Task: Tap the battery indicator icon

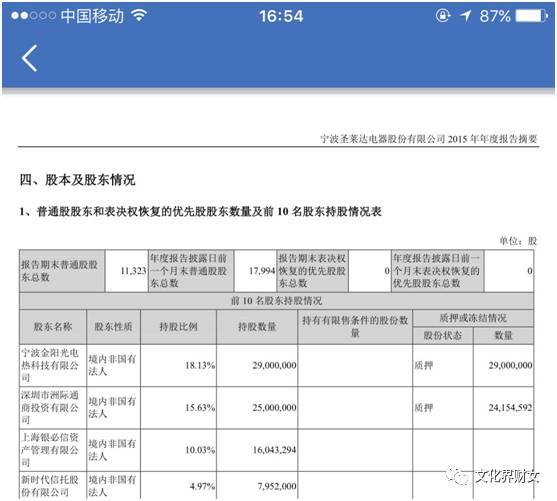Action: 531,16
